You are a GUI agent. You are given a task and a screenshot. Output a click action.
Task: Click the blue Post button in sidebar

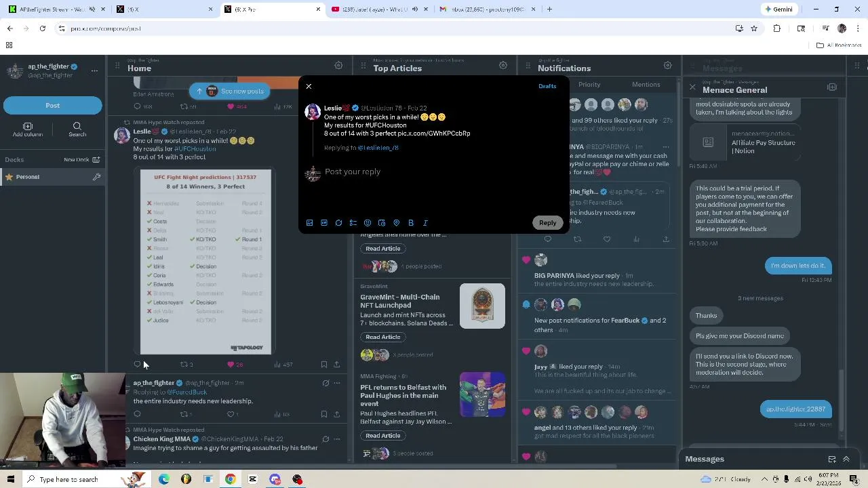(52, 105)
